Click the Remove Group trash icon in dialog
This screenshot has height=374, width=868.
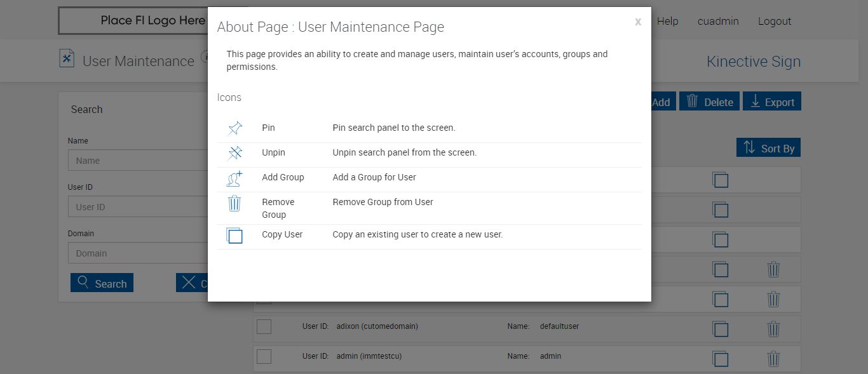point(234,204)
